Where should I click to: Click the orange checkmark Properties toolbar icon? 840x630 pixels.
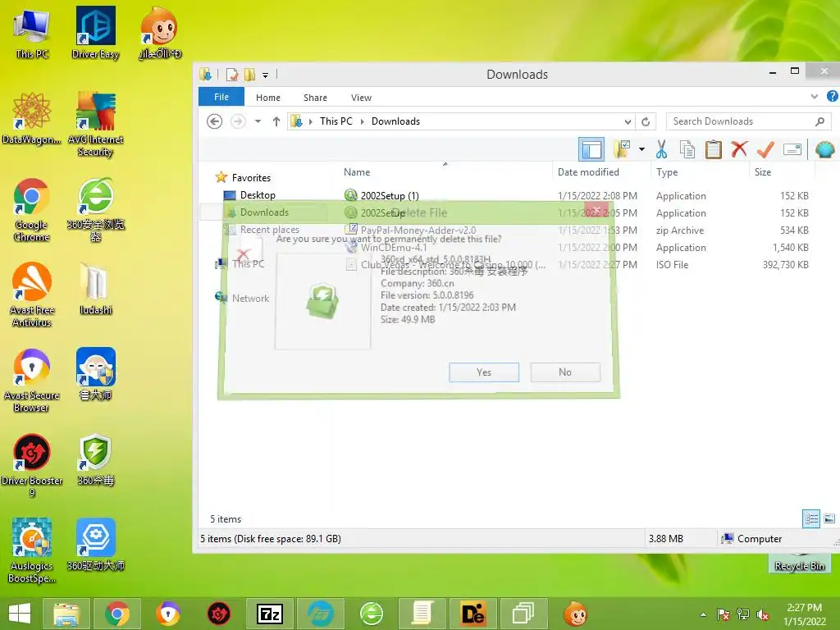tap(765, 149)
